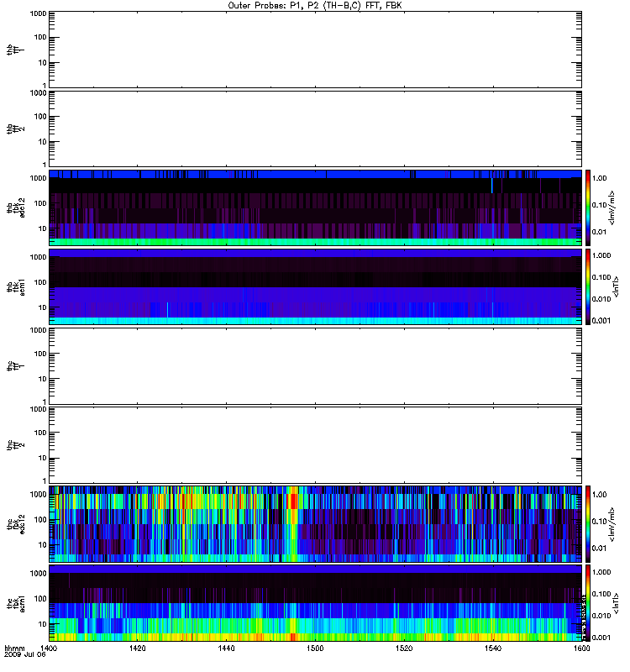The width and height of the screenshot is (630, 672).
Task: Click the plot title 'Outer Probes: P1, P2 (TH-B,C) FFT, FBK'
Action: (x=315, y=6)
